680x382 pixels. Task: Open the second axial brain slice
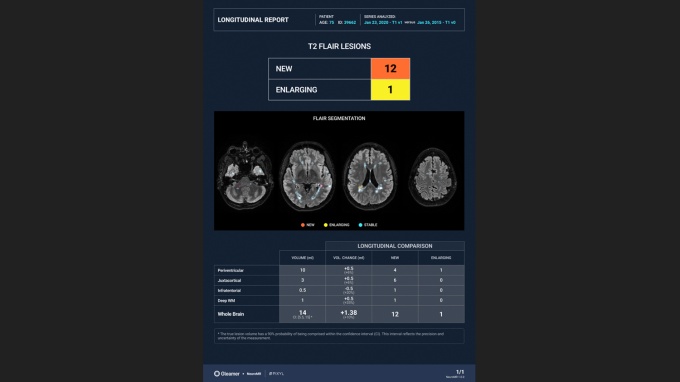click(307, 176)
